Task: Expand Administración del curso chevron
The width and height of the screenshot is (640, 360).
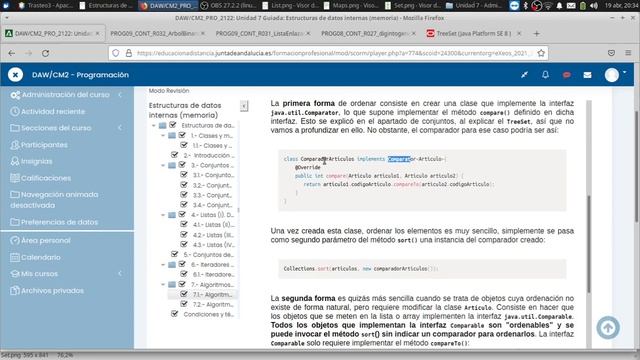Action: (120, 95)
